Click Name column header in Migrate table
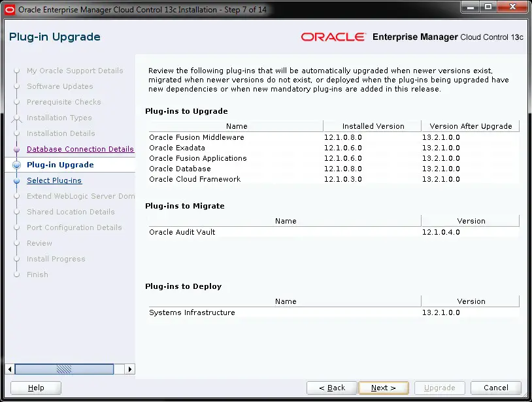Image resolution: width=532 pixels, height=402 pixels. [285, 221]
